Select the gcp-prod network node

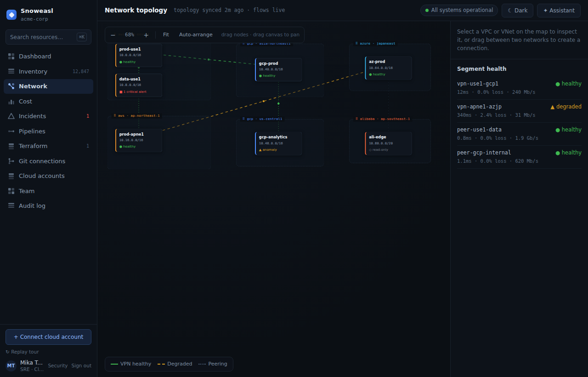click(x=278, y=69)
